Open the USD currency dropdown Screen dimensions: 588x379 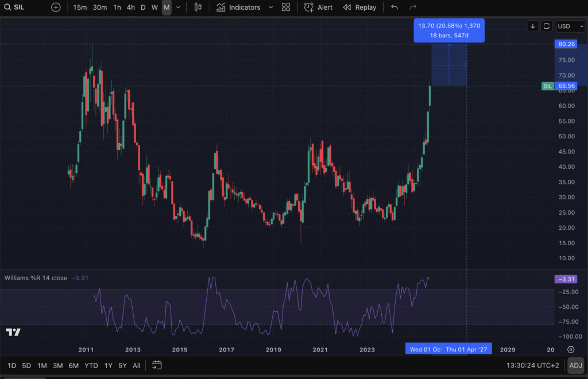point(571,26)
